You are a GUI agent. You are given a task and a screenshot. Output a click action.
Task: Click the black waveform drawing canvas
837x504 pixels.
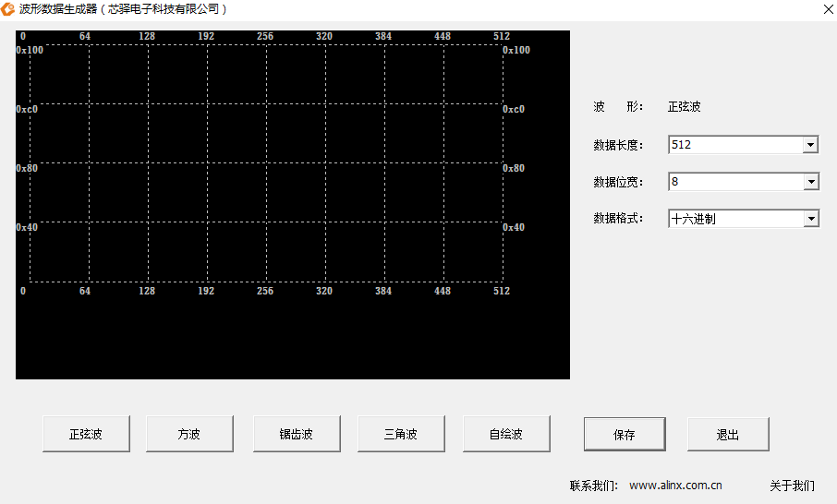point(293,205)
